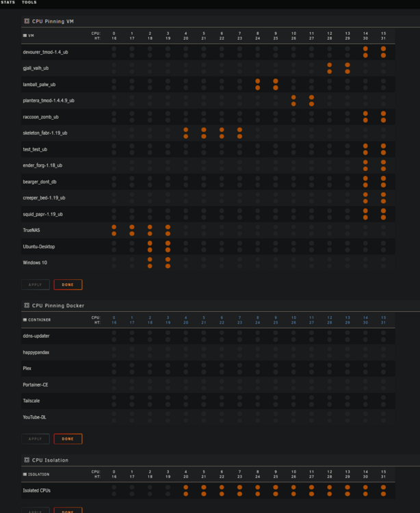Unpin HT 31 from devourer_tmod-1.4_ub
Viewport: 420px width, 513px height.
click(x=383, y=55)
